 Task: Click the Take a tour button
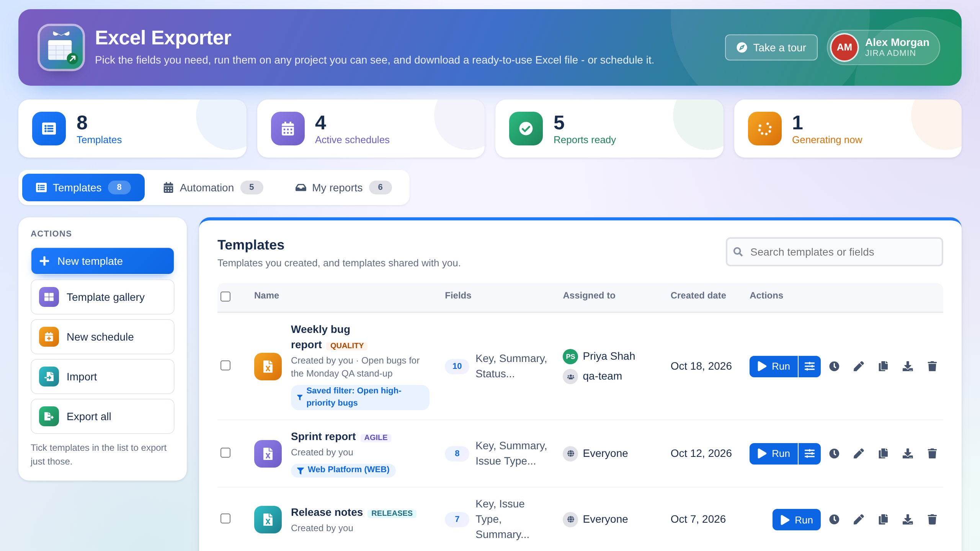(x=771, y=47)
